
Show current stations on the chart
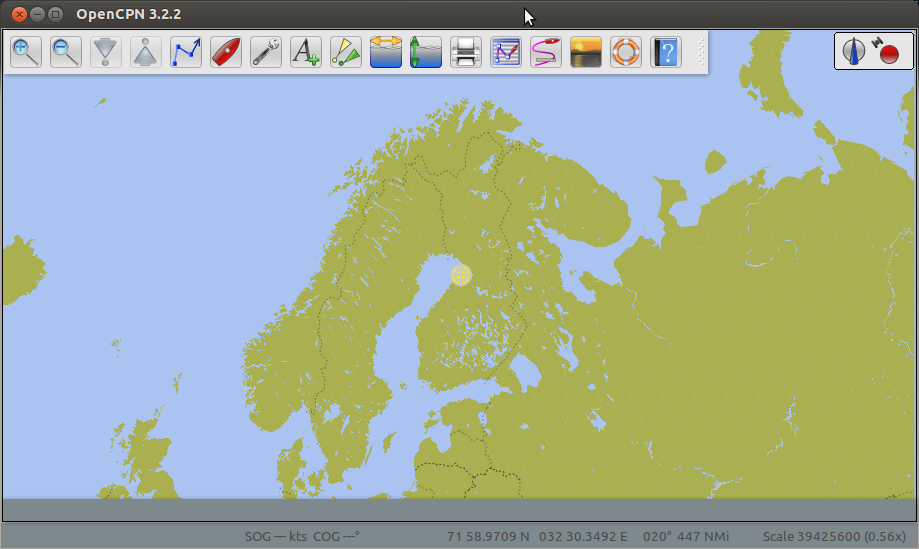tap(426, 52)
